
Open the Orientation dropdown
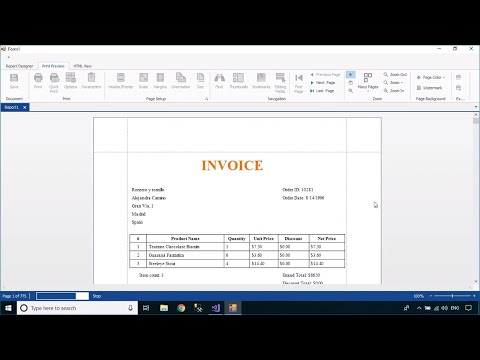click(181, 81)
